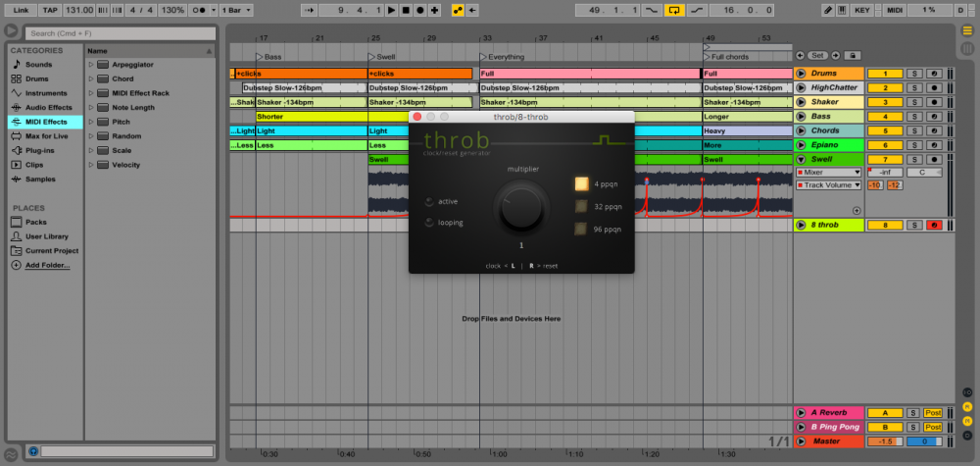The height and width of the screenshot is (466, 980).
Task: Open the metronome settings dropdown arrow
Action: (214, 10)
